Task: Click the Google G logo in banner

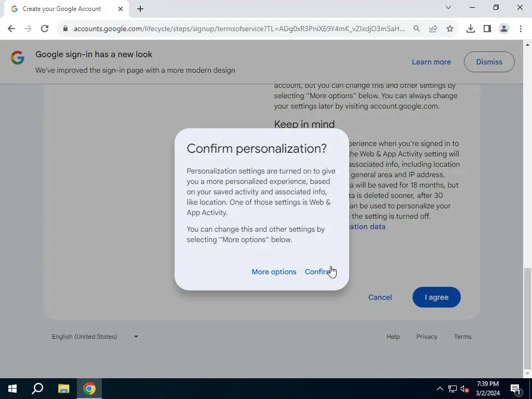Action: pos(17,58)
